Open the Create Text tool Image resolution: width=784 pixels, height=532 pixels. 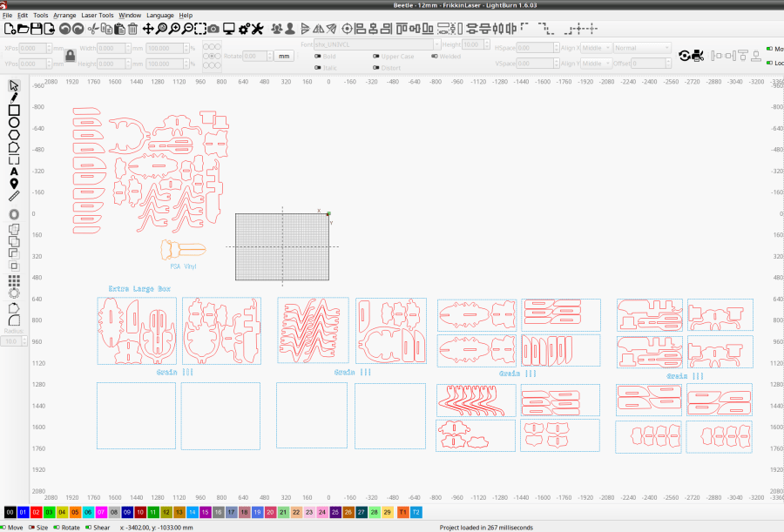click(12, 172)
